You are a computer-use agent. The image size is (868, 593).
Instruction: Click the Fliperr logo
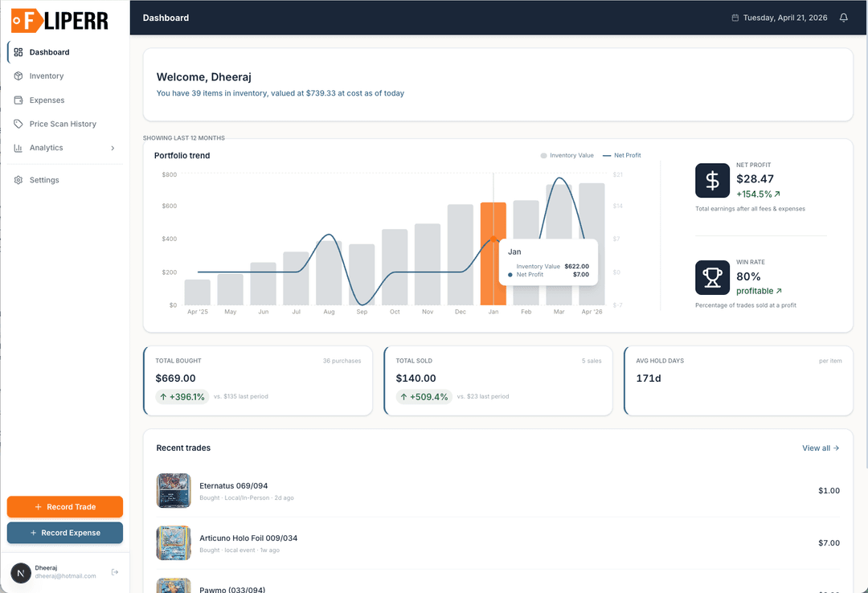coord(59,20)
